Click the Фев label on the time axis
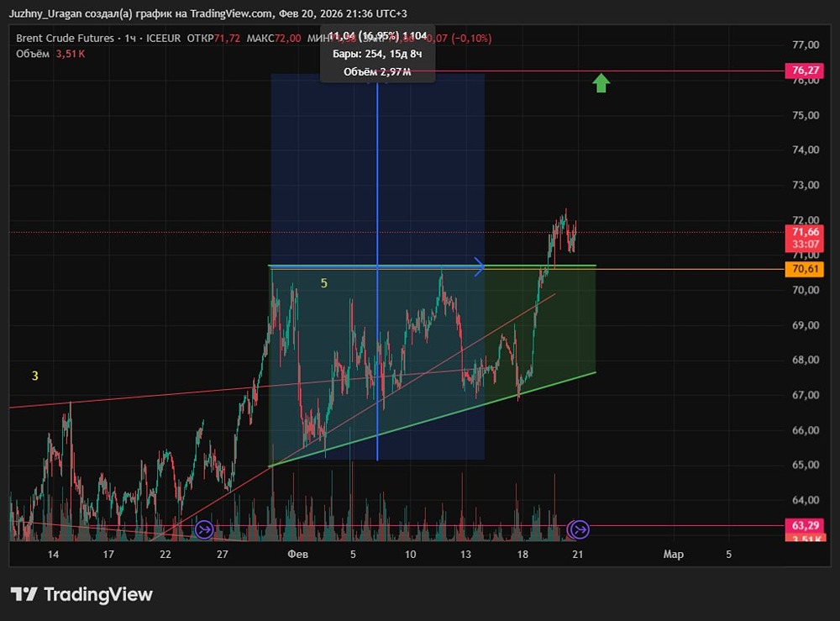The image size is (840, 621). click(x=297, y=554)
